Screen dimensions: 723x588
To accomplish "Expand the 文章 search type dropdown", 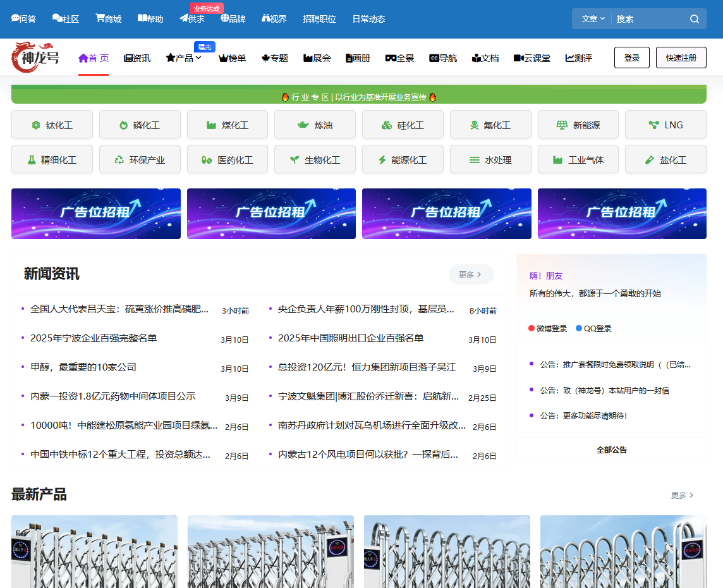I will [593, 19].
